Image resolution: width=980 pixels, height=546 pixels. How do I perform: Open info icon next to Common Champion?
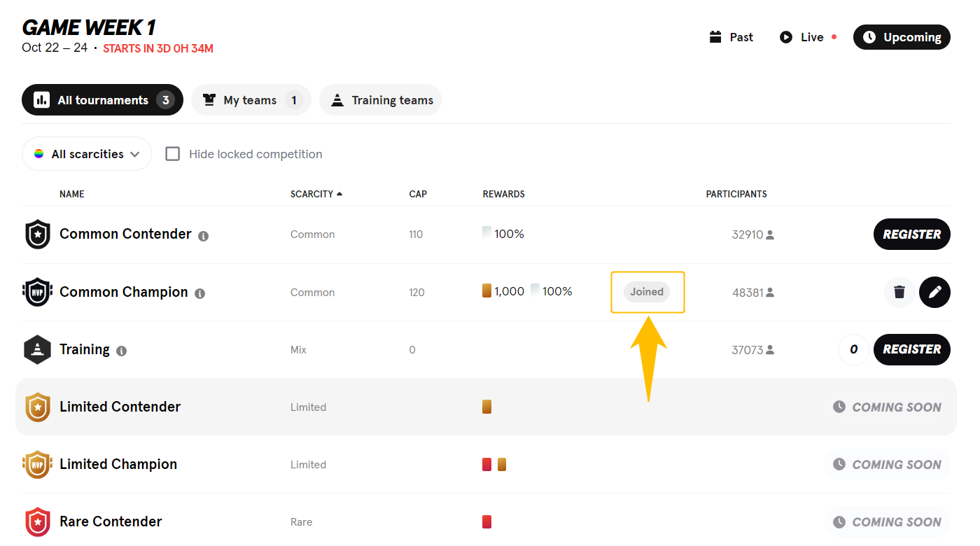pos(199,294)
